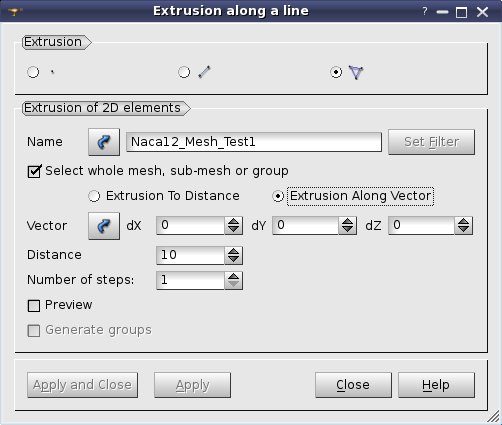Increase the dZ value with up arrow
Image resolution: width=502 pixels, height=425 pixels.
(x=463, y=222)
